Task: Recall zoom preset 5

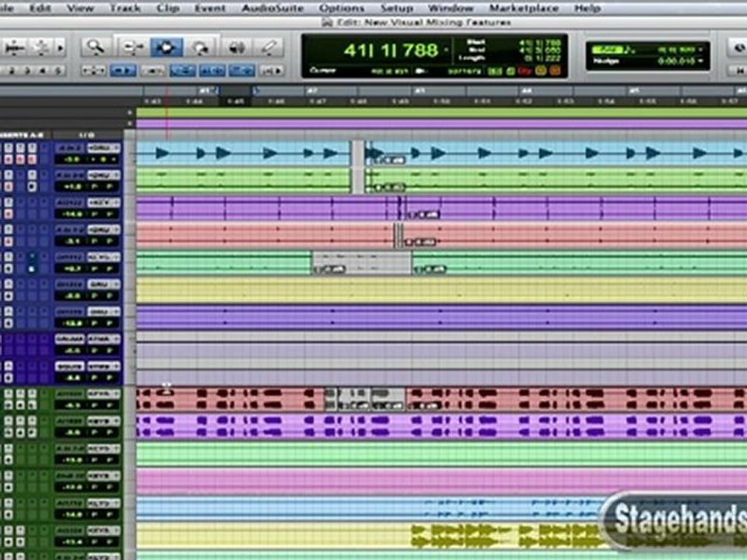Action: point(58,71)
